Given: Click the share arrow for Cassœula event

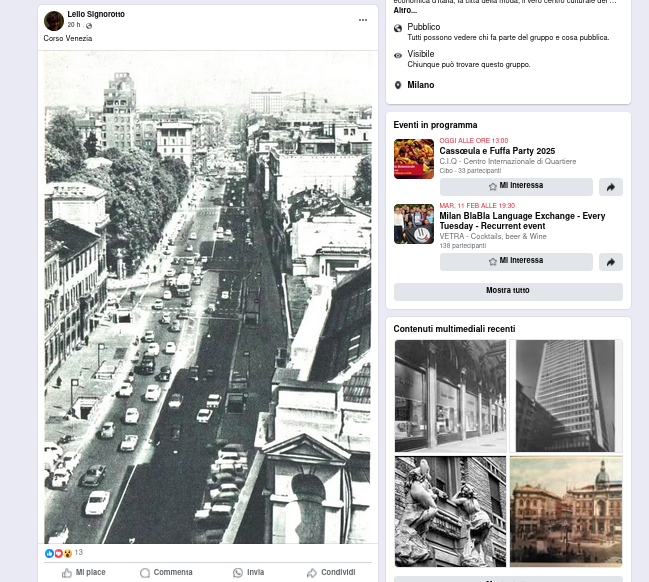Looking at the screenshot, I should [x=610, y=187].
